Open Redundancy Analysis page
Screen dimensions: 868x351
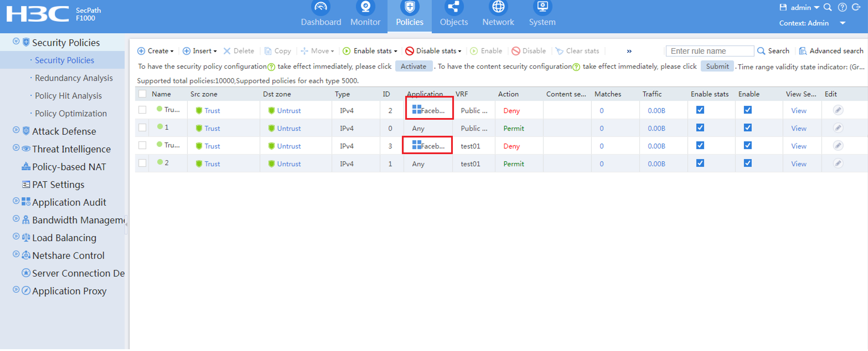tap(74, 78)
